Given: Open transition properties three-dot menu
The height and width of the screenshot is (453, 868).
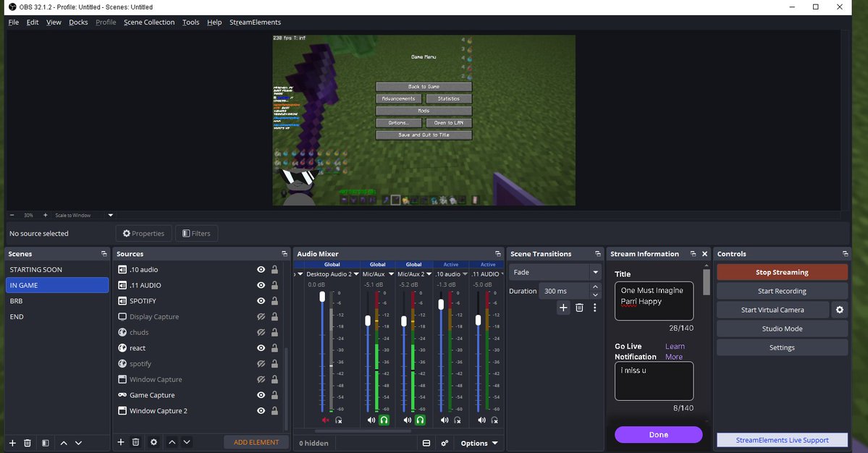Looking at the screenshot, I should [594, 308].
